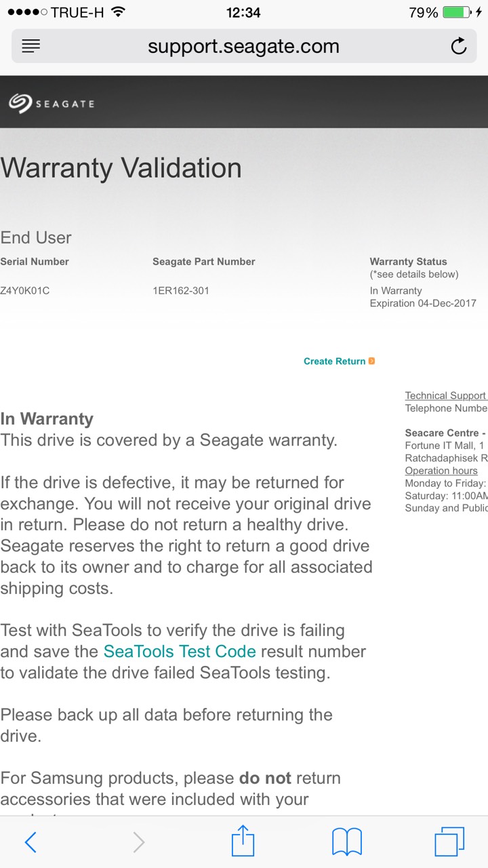Reload the page with the refresh icon
Screen dimensions: 488x868
coord(459,46)
